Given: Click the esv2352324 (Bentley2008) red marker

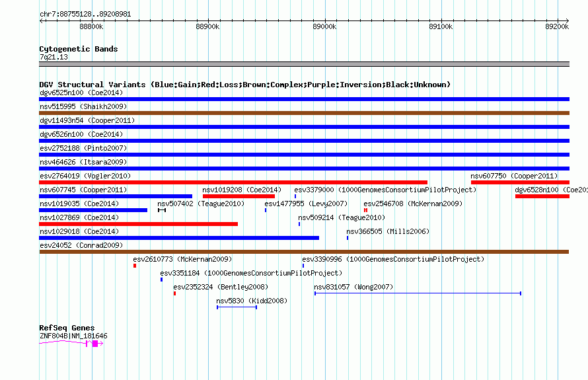Looking at the screenshot, I should 175,293.
